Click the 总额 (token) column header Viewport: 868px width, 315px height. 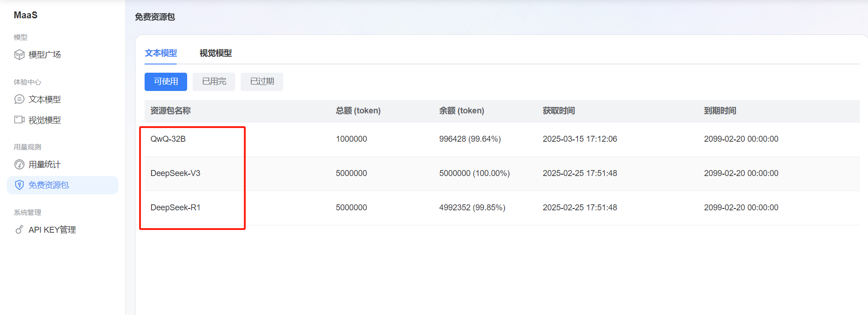click(358, 111)
